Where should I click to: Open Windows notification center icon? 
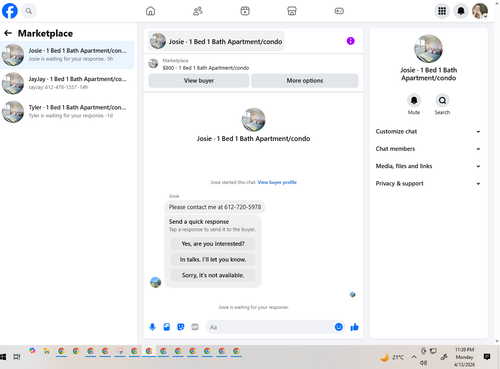pyautogui.click(x=487, y=357)
